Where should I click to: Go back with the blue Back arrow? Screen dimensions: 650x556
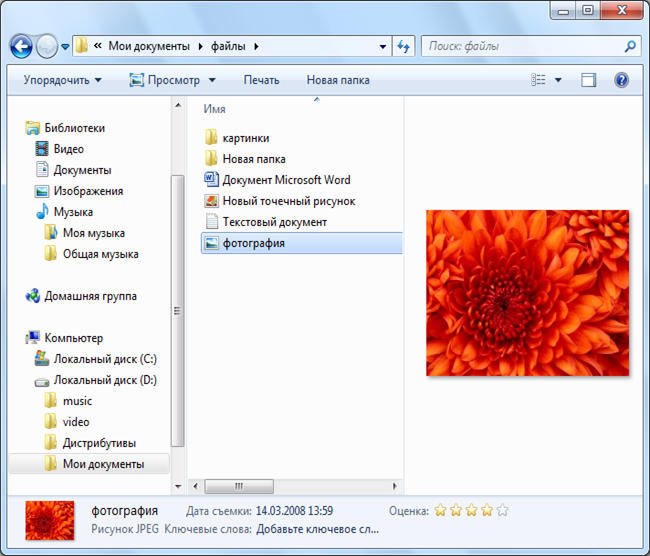coord(21,46)
